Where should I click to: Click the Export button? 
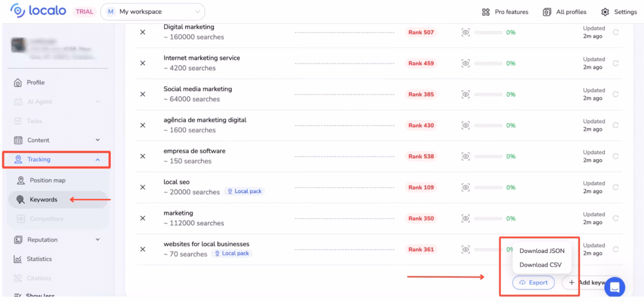(533, 282)
